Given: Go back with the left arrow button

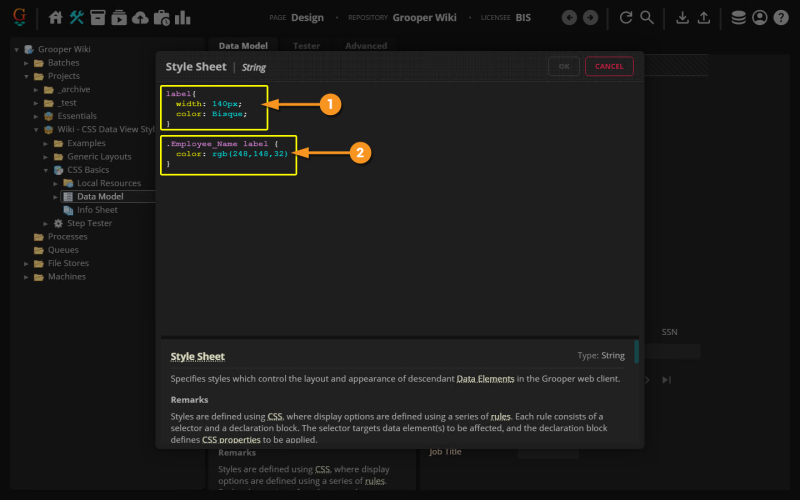Looking at the screenshot, I should point(569,18).
